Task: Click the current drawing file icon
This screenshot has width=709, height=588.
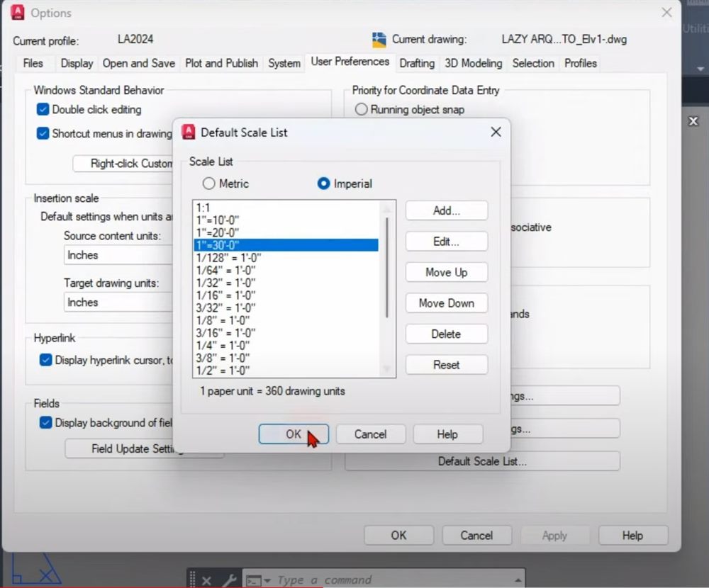Action: point(379,40)
